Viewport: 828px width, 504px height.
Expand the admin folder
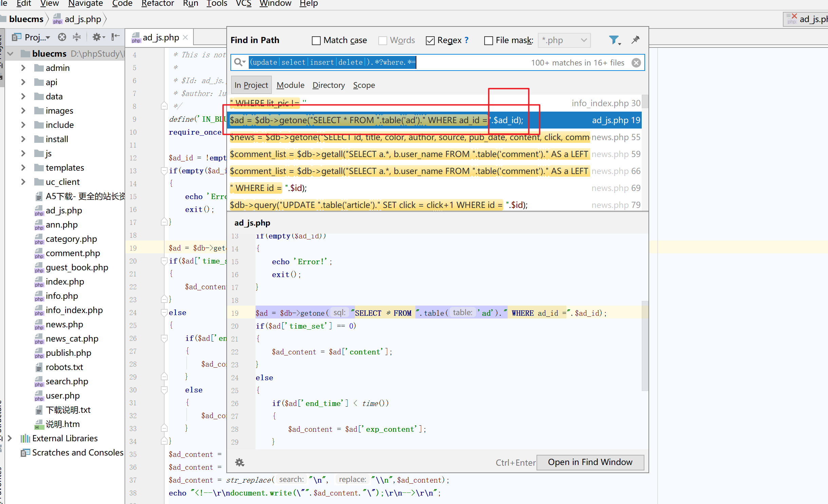pyautogui.click(x=23, y=68)
